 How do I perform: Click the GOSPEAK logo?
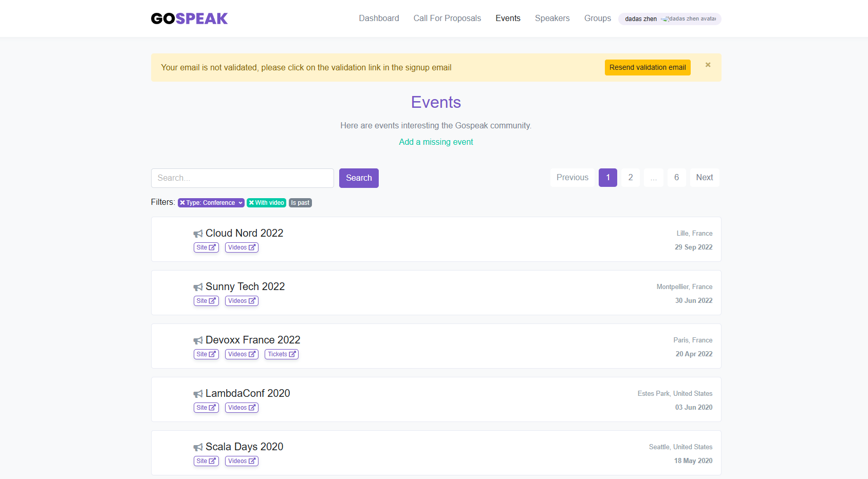189,18
